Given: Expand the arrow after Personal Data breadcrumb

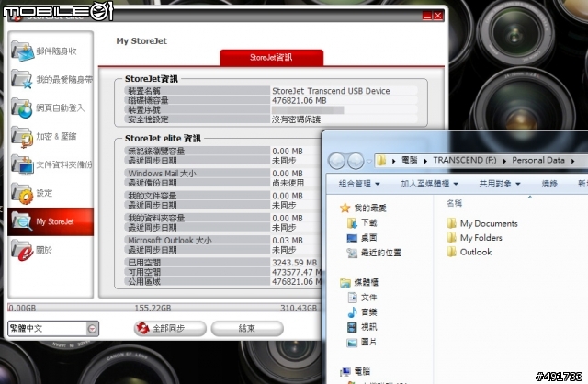Looking at the screenshot, I should (x=573, y=161).
